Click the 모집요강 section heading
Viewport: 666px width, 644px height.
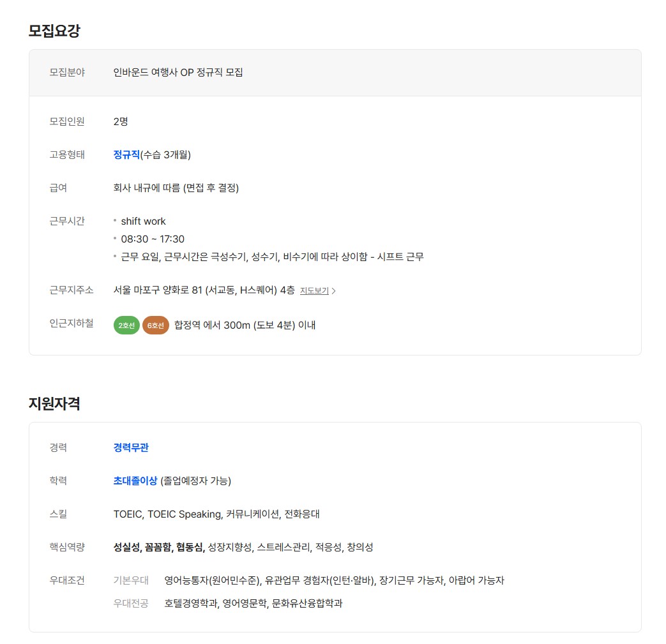click(x=54, y=31)
